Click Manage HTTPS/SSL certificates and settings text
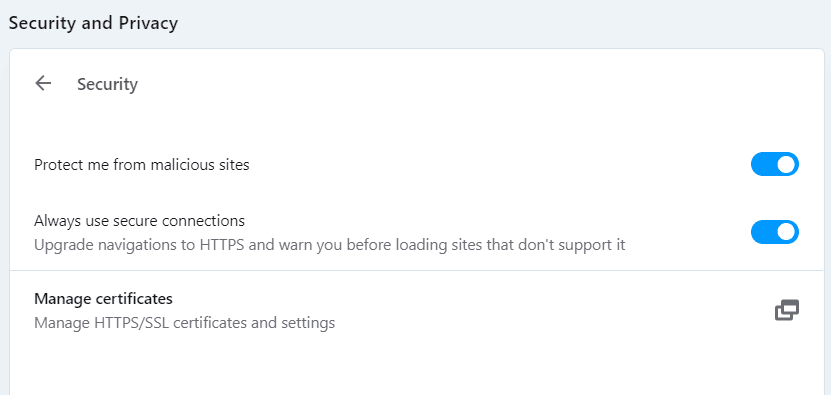Screen dimensions: 831x395 point(184,322)
